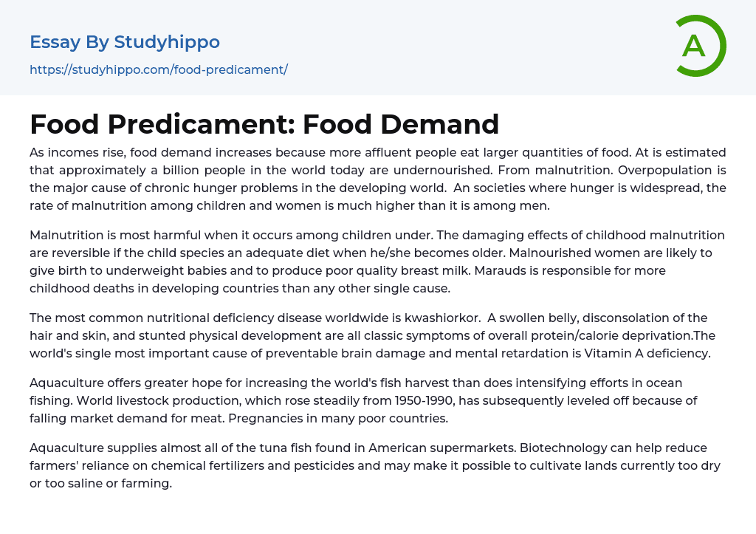Click the paragraph starting "Malnutrition is most harmful"
756x534 pixels.
377,261
